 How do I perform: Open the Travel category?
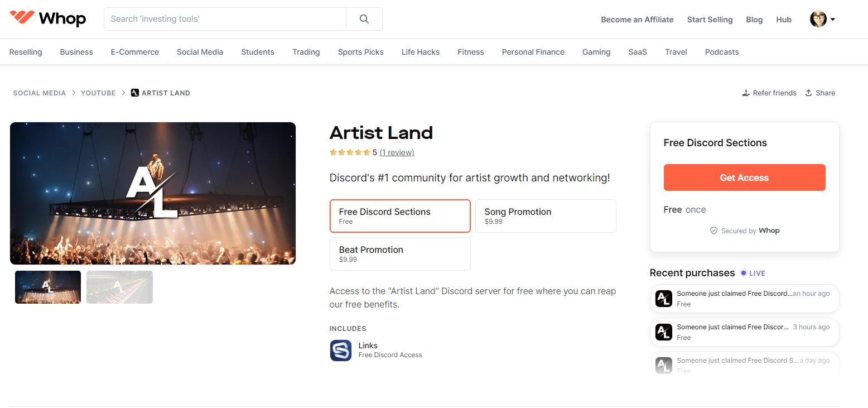[676, 52]
